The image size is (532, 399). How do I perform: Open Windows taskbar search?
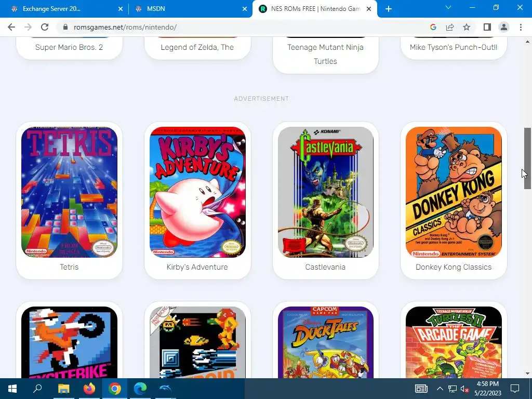point(37,389)
